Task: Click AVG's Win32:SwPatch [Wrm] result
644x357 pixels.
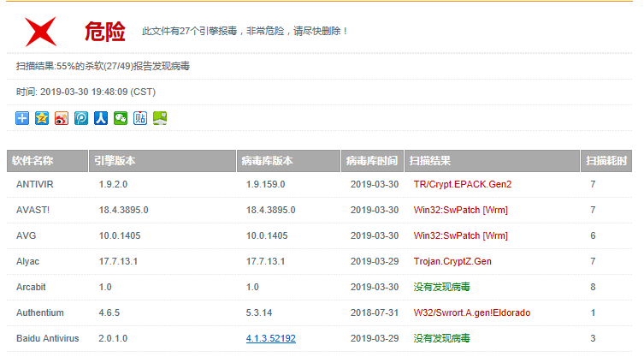Action: (x=460, y=235)
